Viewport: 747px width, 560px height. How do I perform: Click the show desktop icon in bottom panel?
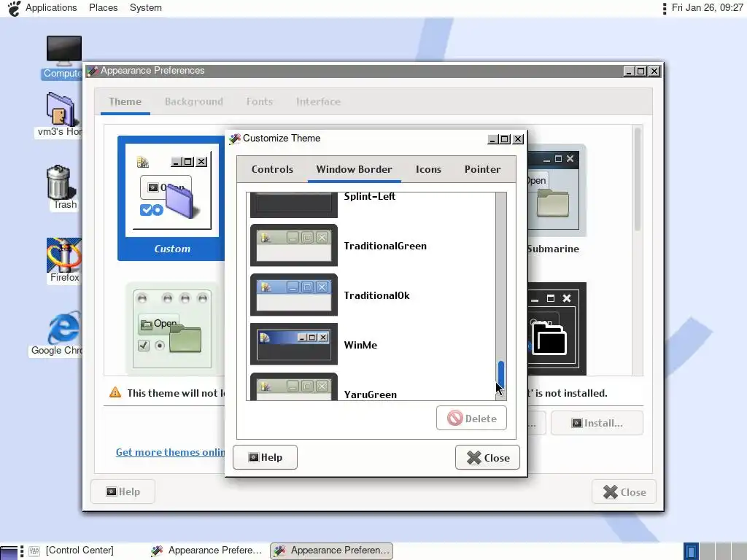pos(9,553)
